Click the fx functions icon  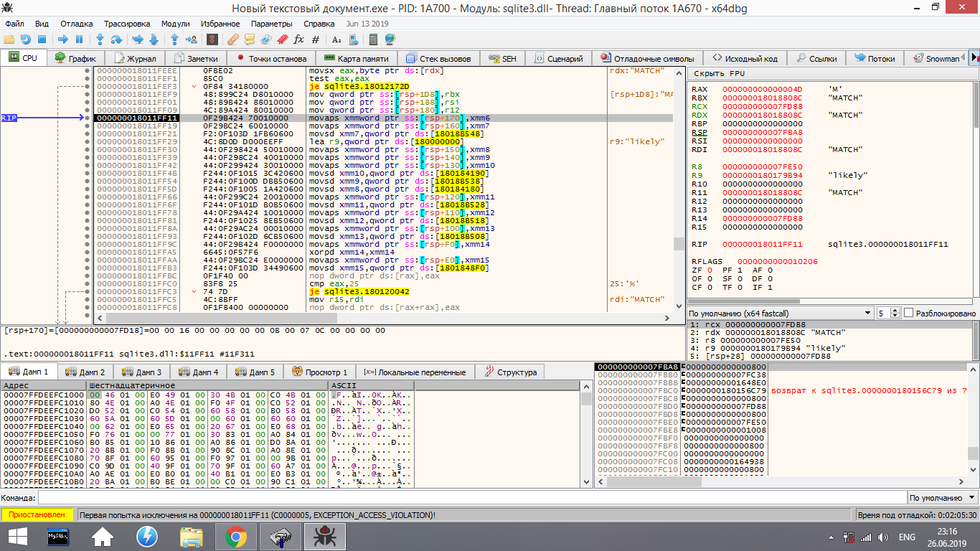(299, 39)
